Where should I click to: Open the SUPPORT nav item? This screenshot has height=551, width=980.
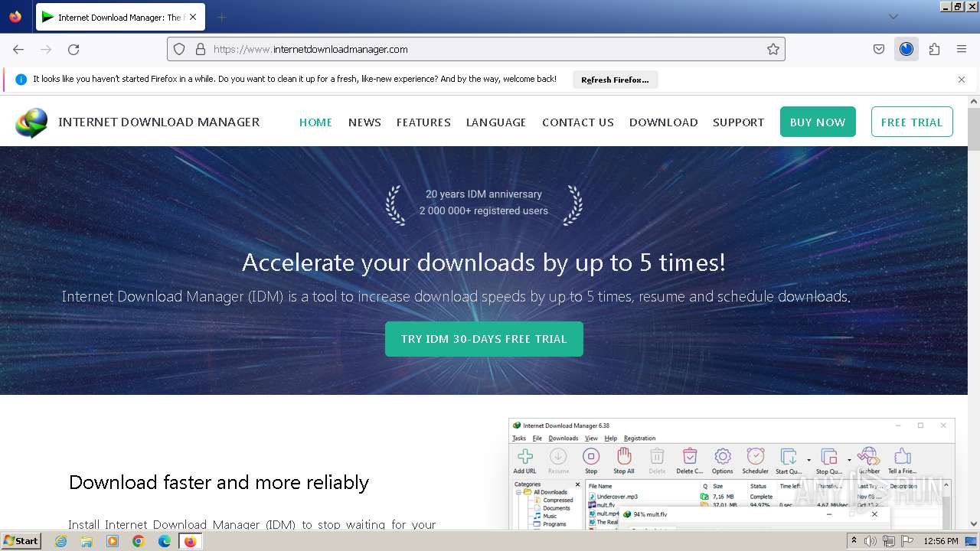[739, 122]
